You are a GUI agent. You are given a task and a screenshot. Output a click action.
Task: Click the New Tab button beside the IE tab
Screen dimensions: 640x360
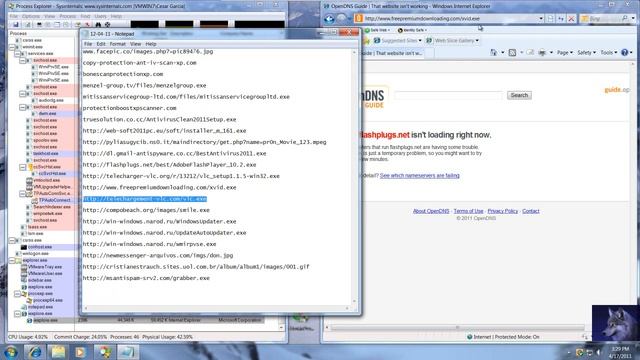click(x=429, y=53)
